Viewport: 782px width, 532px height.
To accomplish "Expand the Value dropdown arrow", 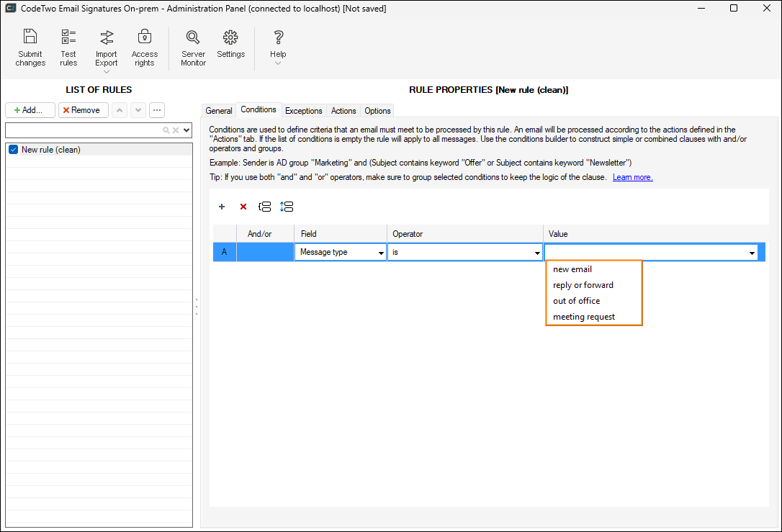I will pos(752,253).
